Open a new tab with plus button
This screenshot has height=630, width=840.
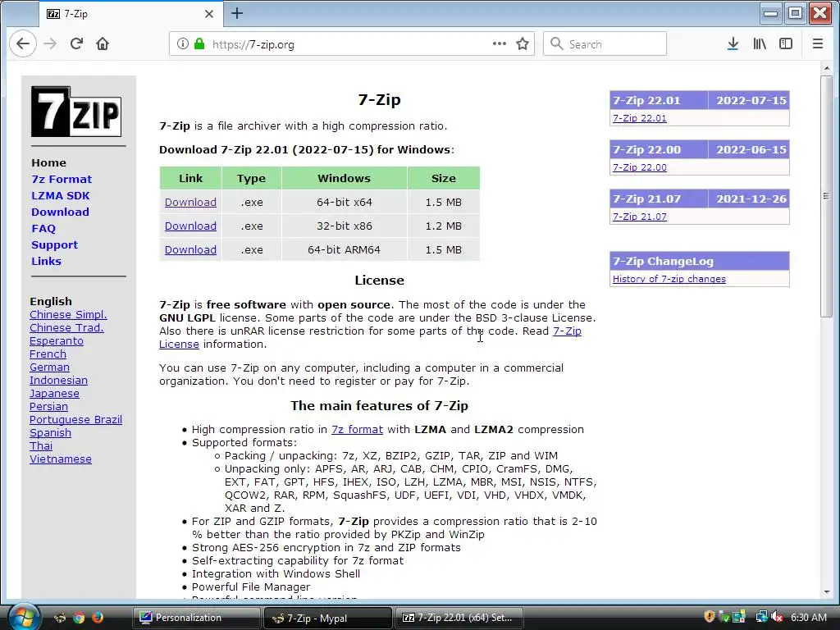(237, 13)
